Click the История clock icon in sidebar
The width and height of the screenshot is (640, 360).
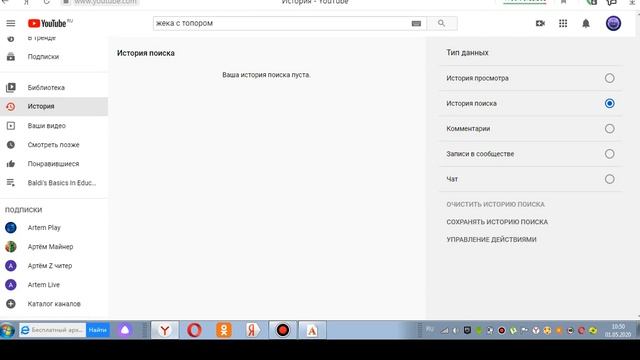(x=11, y=107)
